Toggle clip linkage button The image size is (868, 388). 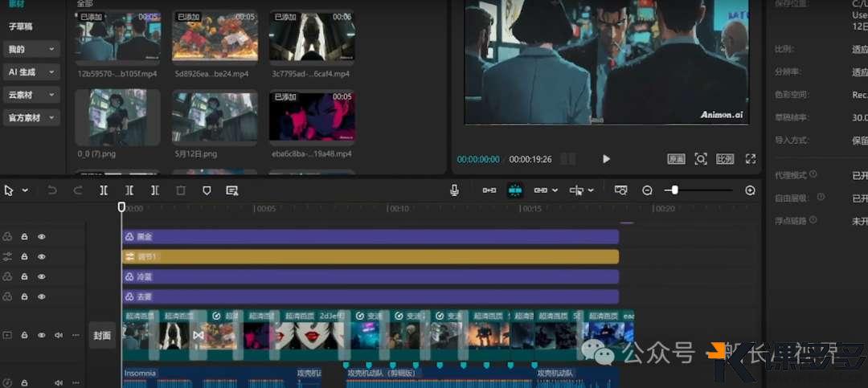pyautogui.click(x=540, y=190)
